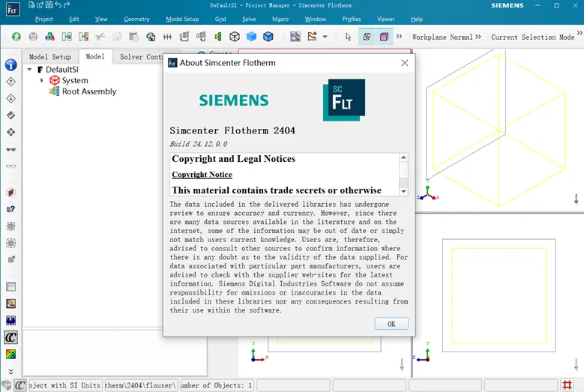Click the red grid icon in status bar
Image resolution: width=584 pixels, height=392 pixels.
click(x=568, y=385)
